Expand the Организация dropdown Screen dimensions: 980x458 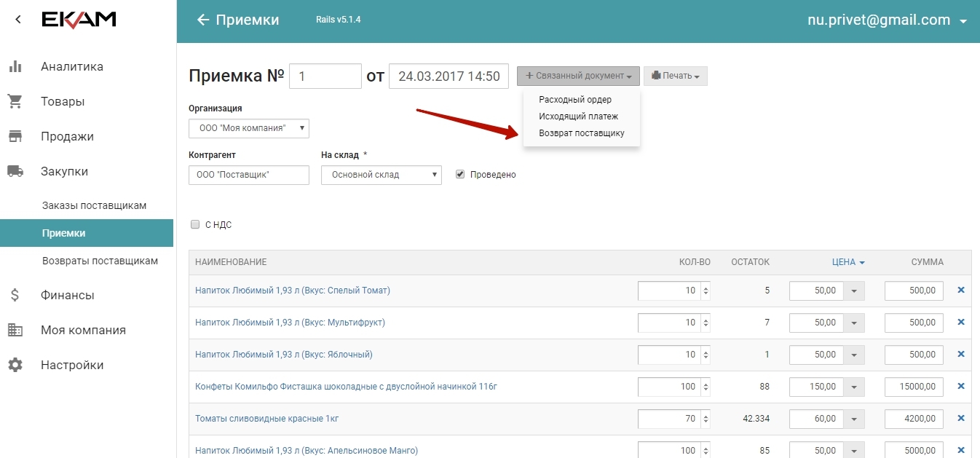(x=249, y=129)
